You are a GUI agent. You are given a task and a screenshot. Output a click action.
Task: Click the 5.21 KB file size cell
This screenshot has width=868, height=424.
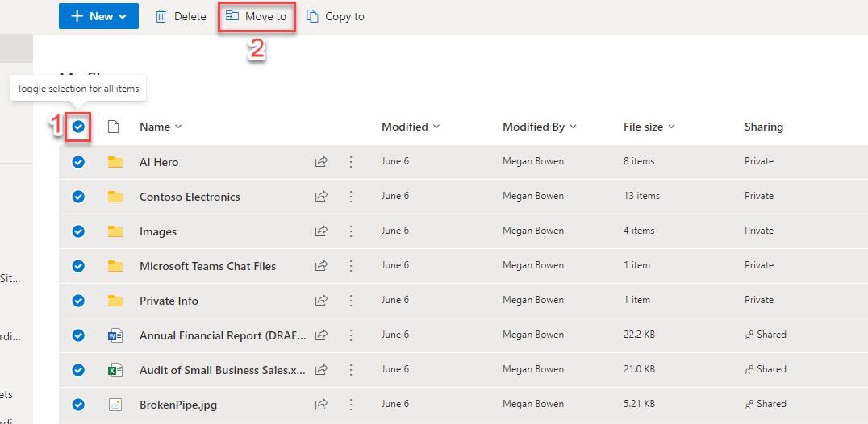pos(640,404)
